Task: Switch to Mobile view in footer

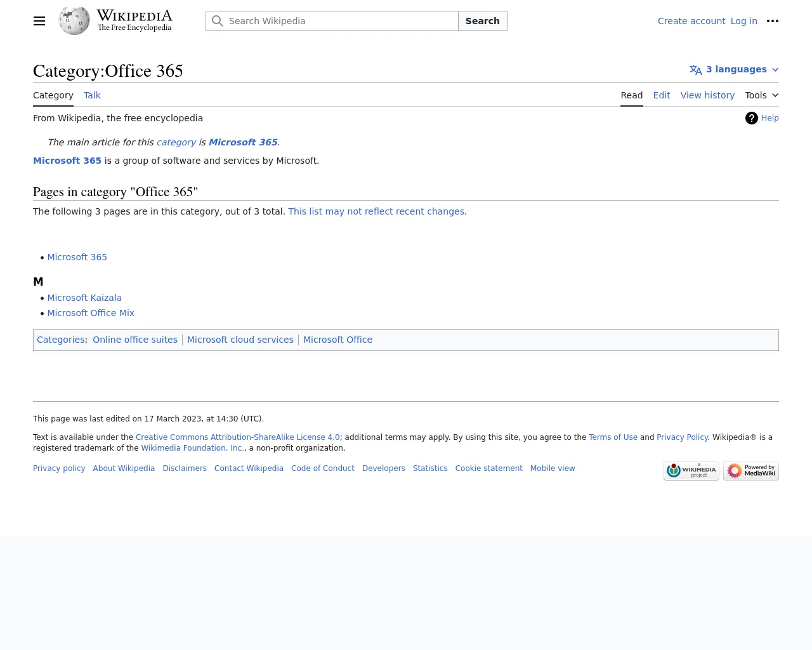Action: coord(553,468)
